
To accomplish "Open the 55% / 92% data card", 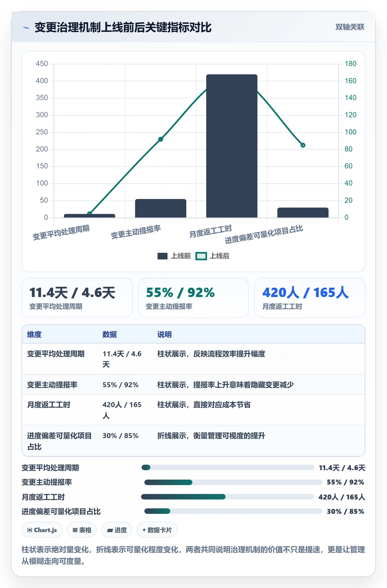I will tap(193, 298).
